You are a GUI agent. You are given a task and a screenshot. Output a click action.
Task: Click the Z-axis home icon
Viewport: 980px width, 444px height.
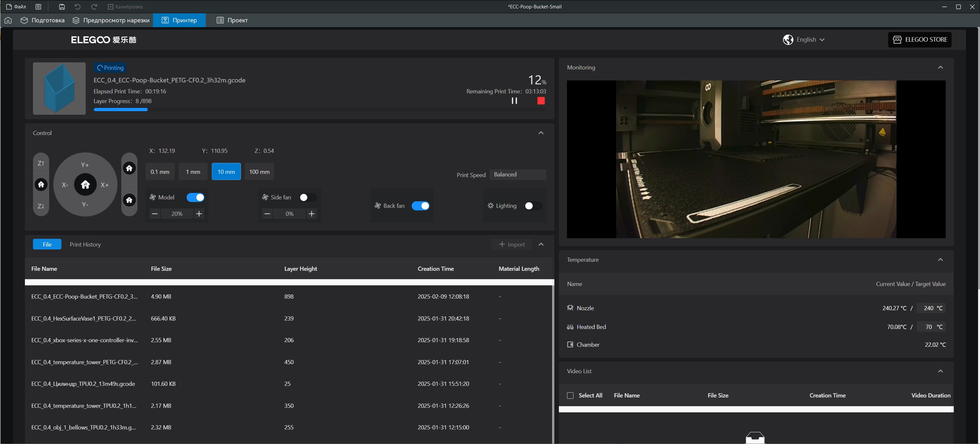click(x=41, y=185)
